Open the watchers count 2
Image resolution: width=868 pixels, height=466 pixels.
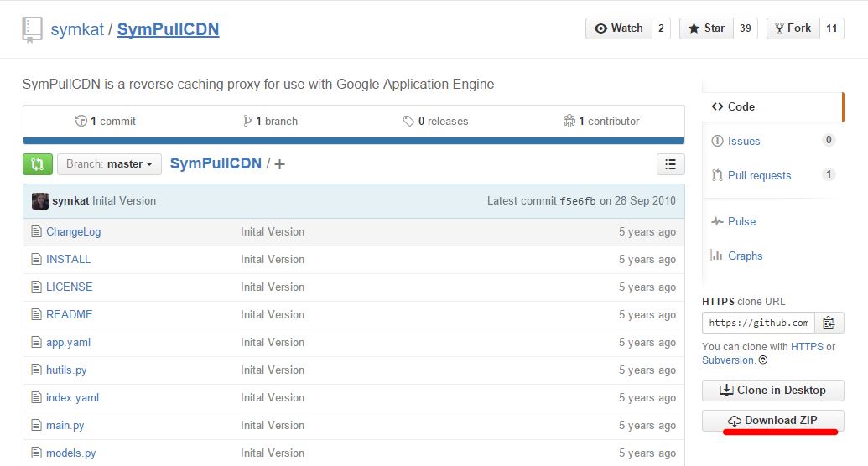(x=661, y=28)
